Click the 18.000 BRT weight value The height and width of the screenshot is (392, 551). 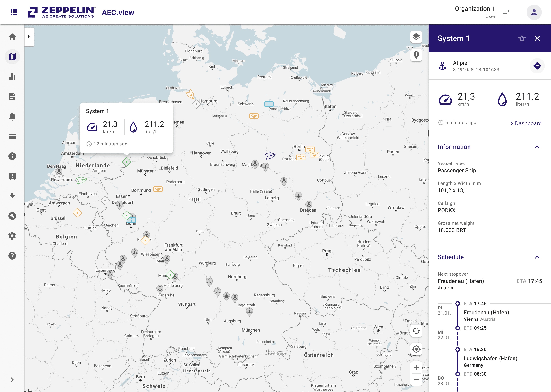(452, 230)
